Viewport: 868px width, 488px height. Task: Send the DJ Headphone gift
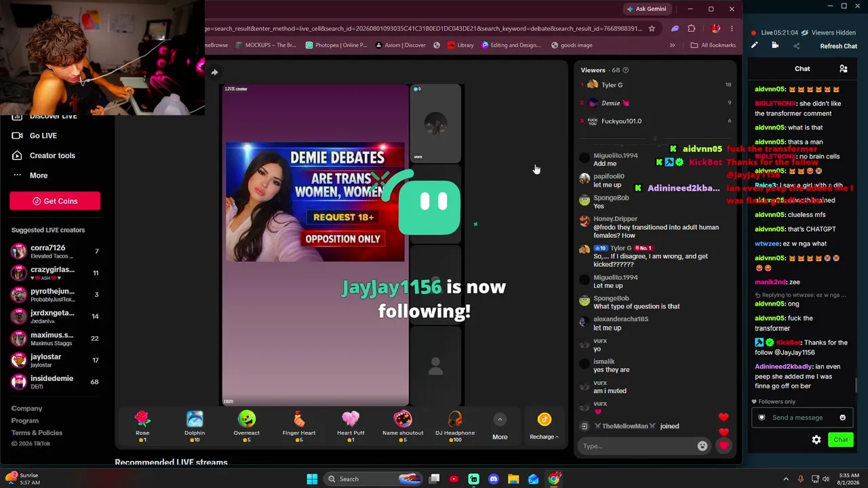(455, 426)
